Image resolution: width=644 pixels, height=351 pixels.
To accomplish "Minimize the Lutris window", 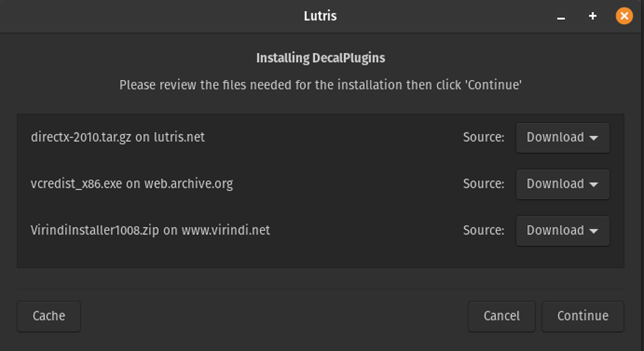I will point(561,16).
